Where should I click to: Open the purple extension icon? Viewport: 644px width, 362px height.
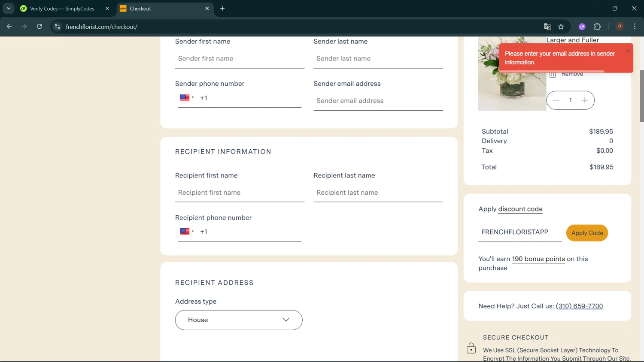pyautogui.click(x=582, y=27)
